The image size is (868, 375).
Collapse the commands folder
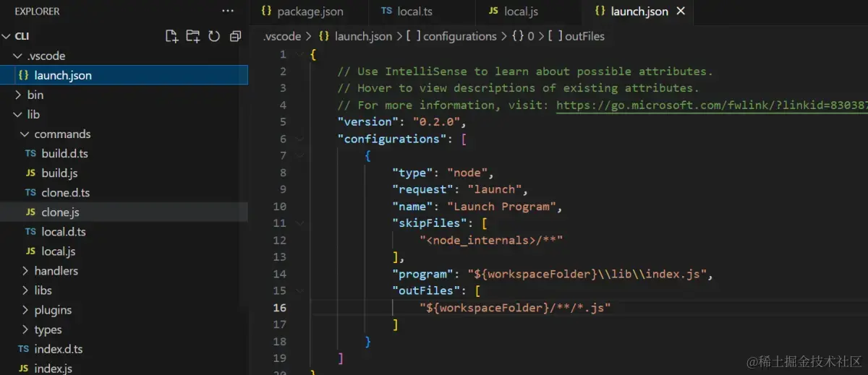point(25,134)
